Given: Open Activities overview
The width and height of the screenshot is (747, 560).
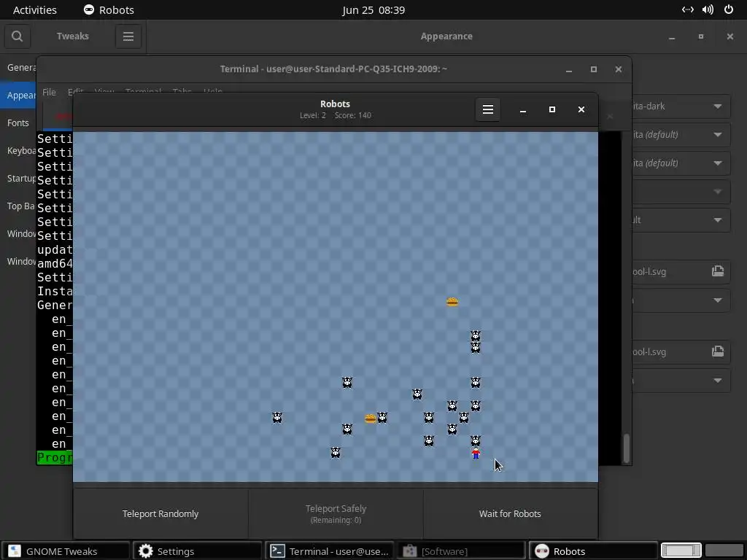Looking at the screenshot, I should [x=35, y=10].
